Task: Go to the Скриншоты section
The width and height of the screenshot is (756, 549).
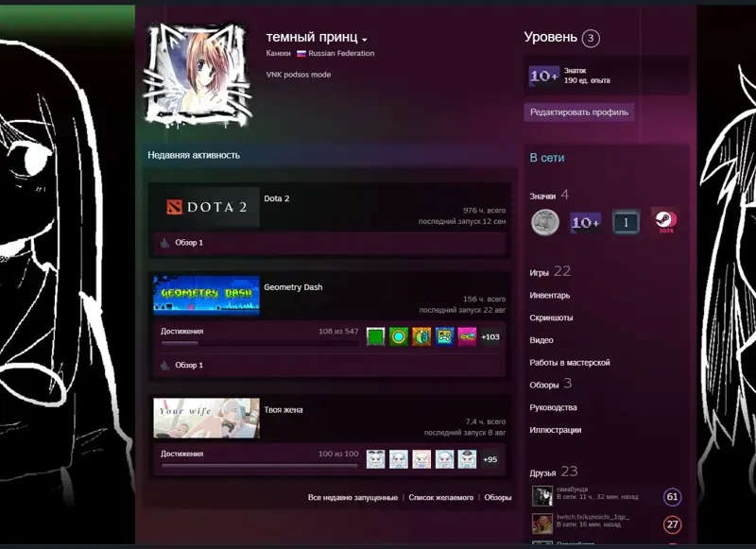Action: 551,317
